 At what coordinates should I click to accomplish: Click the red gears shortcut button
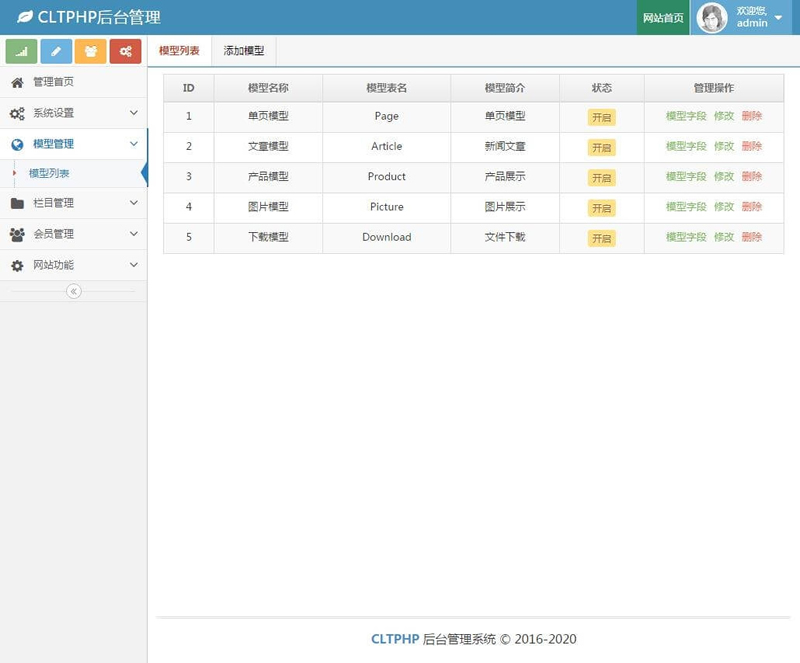(125, 51)
